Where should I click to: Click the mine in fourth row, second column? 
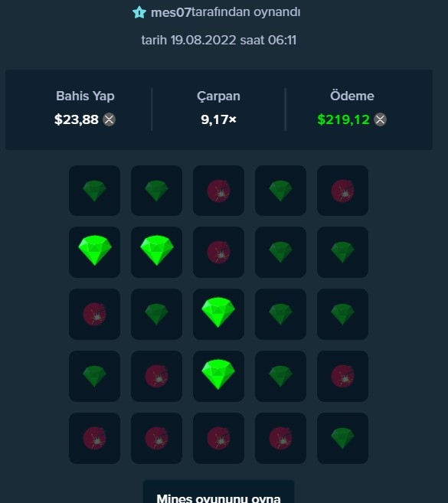pos(156,376)
